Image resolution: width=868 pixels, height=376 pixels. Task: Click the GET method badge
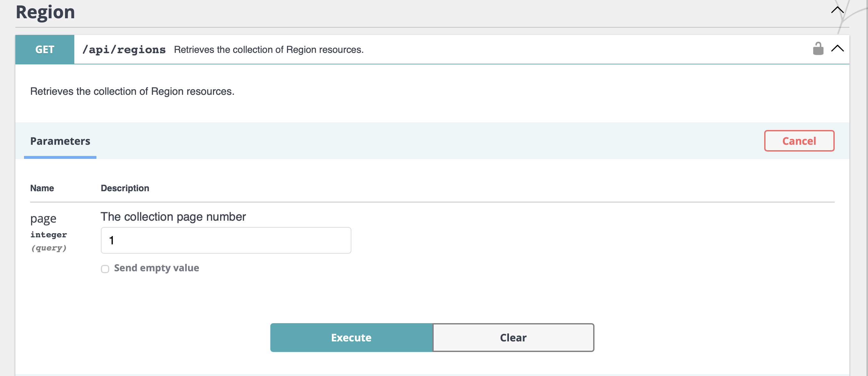pyautogui.click(x=44, y=49)
